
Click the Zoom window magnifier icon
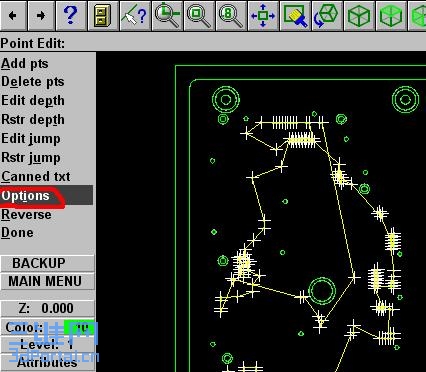[199, 15]
